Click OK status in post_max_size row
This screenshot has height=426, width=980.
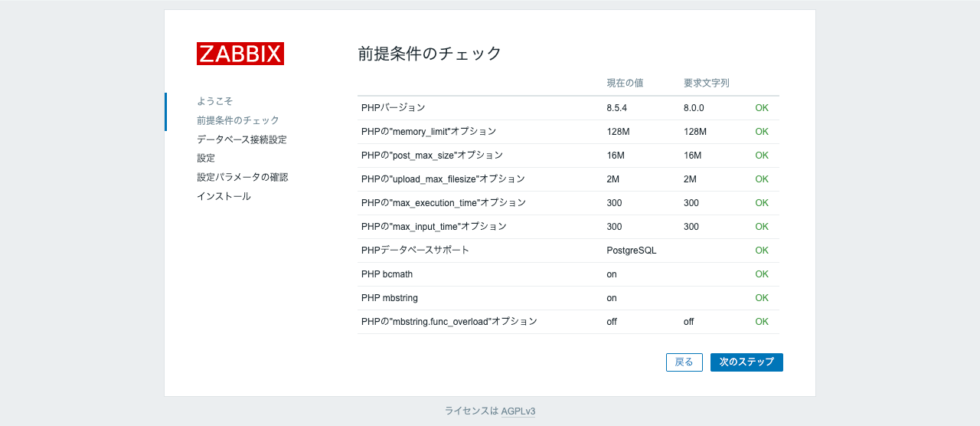(762, 156)
